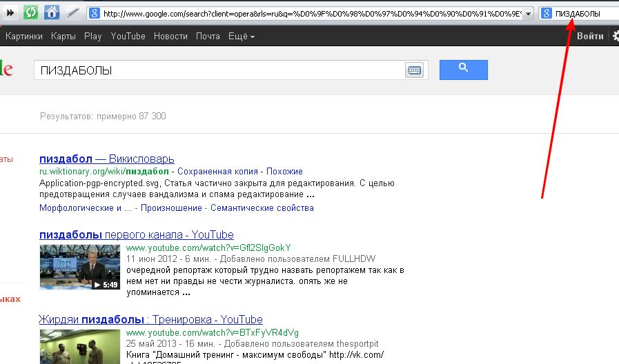Open the первого канала - YouTube result link

point(136,234)
